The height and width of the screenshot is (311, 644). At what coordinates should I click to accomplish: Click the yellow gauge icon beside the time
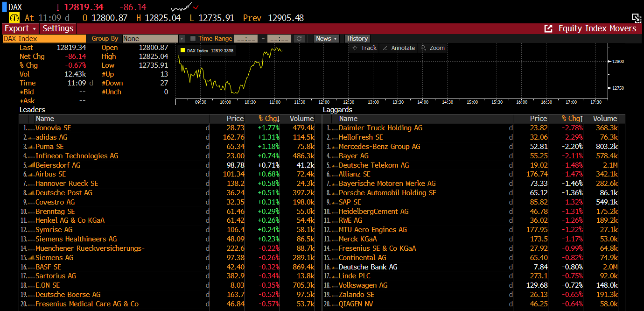[14, 18]
